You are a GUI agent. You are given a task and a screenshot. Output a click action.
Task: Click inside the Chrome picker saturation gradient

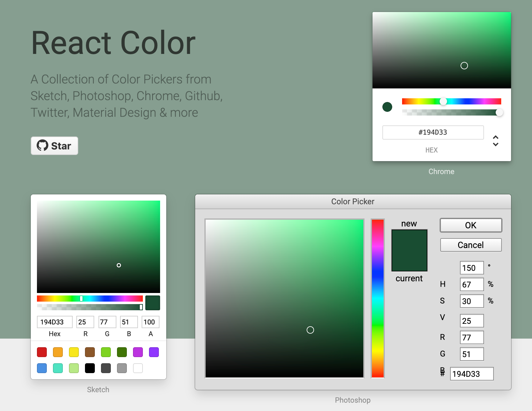coord(441,50)
